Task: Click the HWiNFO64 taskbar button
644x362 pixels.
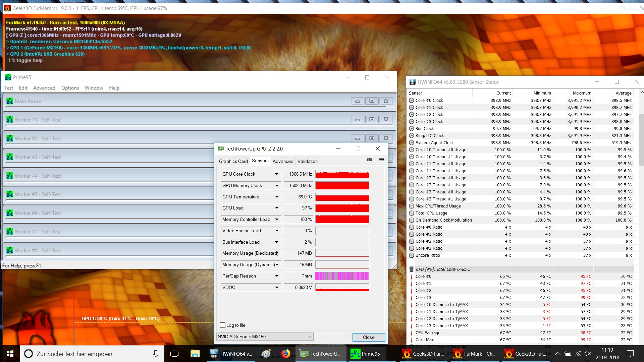Action: pos(231,354)
